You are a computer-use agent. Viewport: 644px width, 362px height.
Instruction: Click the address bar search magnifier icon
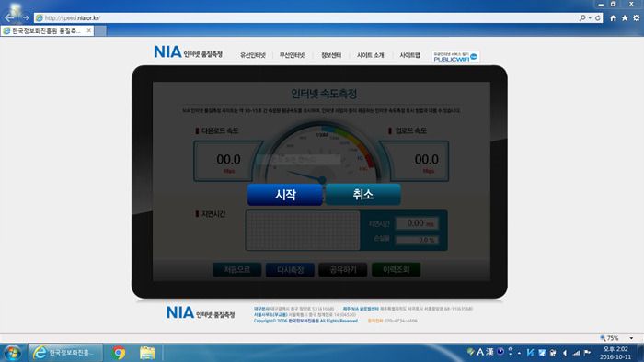[x=582, y=18]
